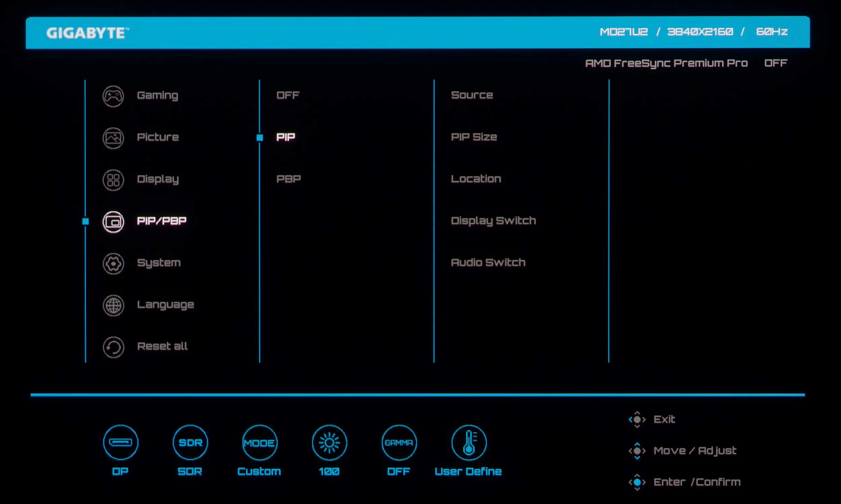841x504 pixels.
Task: Click the PIP/PBP screen icon
Action: (x=113, y=222)
